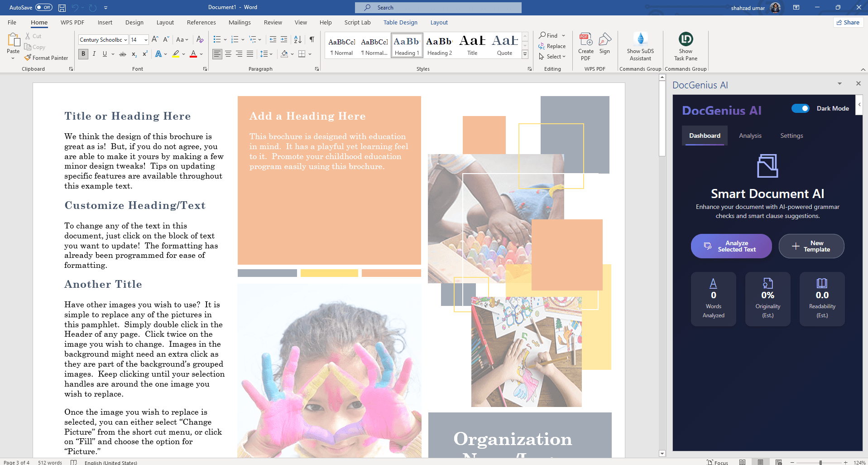Image resolution: width=868 pixels, height=465 pixels.
Task: Collapse the ribbon with chevron
Action: tap(863, 69)
